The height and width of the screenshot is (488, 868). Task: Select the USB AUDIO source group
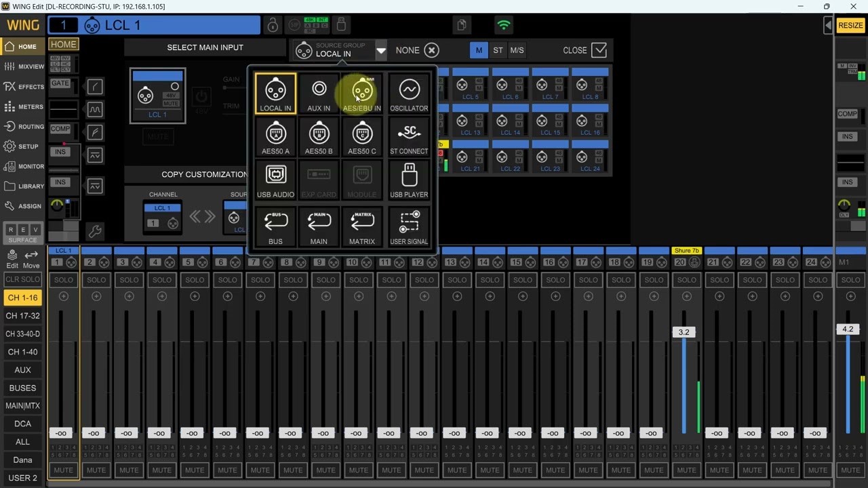click(x=275, y=181)
